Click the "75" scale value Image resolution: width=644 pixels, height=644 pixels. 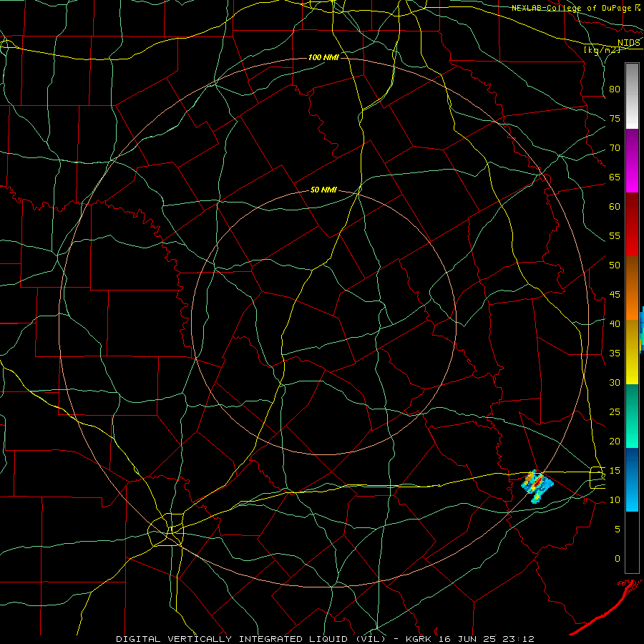[615, 119]
